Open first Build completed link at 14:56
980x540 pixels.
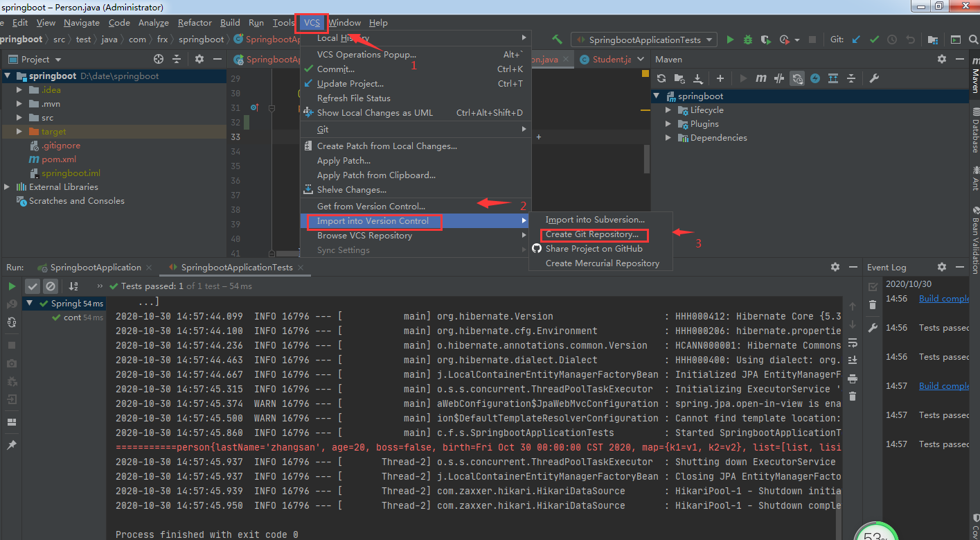tap(944, 299)
